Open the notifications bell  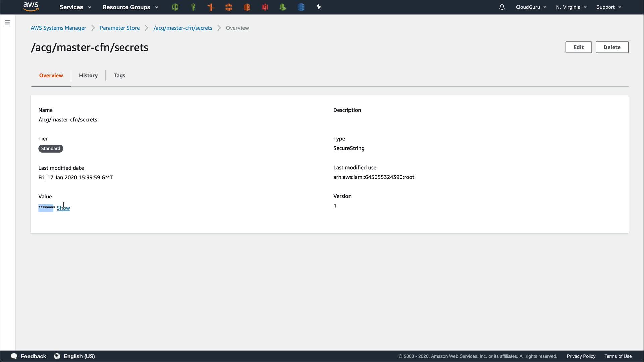click(x=502, y=7)
